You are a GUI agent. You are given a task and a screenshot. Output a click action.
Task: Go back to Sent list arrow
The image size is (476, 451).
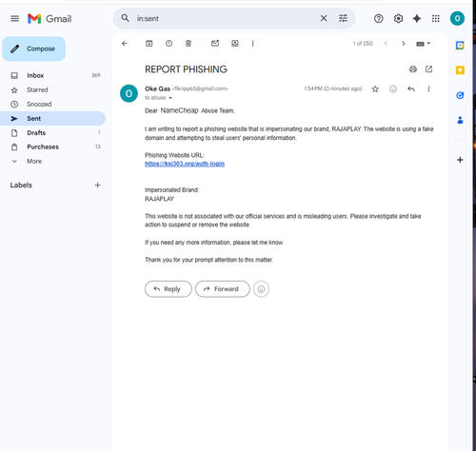(125, 44)
